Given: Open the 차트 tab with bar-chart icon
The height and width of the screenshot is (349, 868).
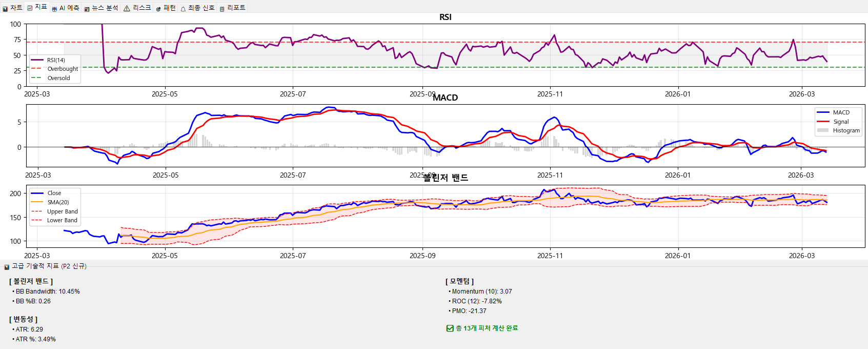Looking at the screenshot, I should point(6,9).
